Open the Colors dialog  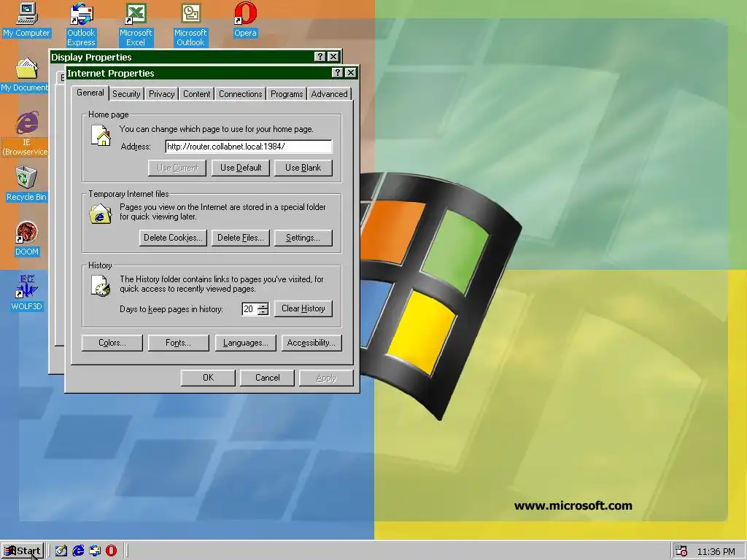112,343
